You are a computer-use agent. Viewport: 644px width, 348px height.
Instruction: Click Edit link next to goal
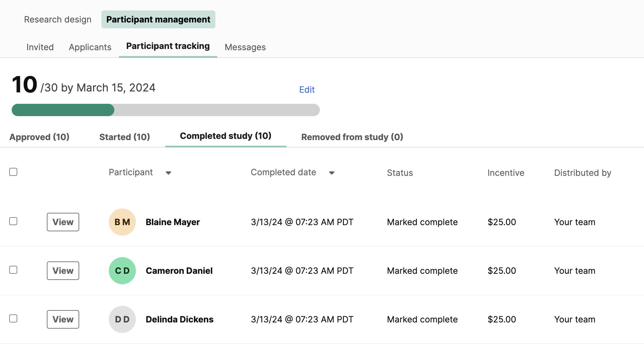[307, 90]
